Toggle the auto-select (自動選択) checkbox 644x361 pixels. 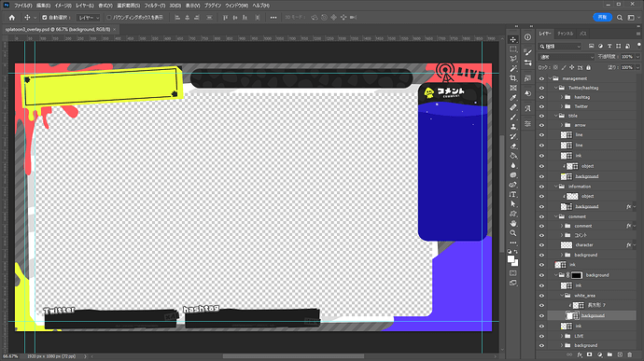pos(45,18)
